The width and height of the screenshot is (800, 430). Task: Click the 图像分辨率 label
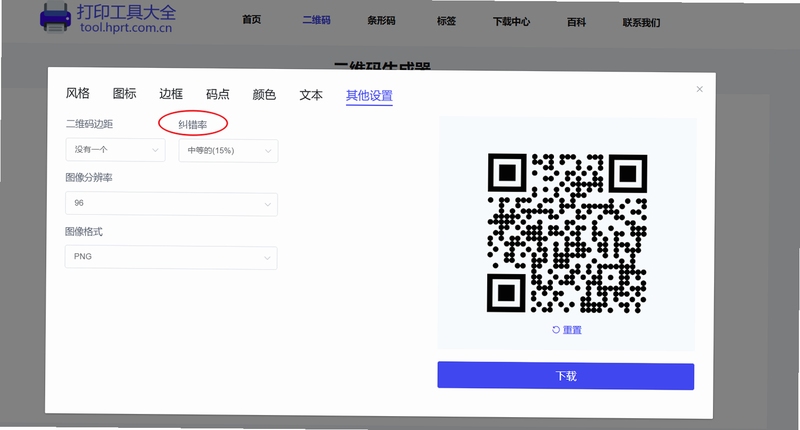click(89, 178)
